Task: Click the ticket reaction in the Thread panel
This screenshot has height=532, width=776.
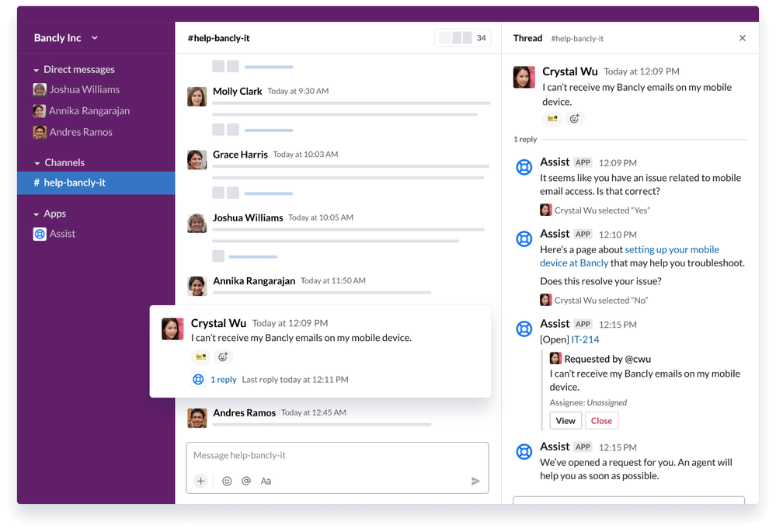Action: pyautogui.click(x=552, y=118)
